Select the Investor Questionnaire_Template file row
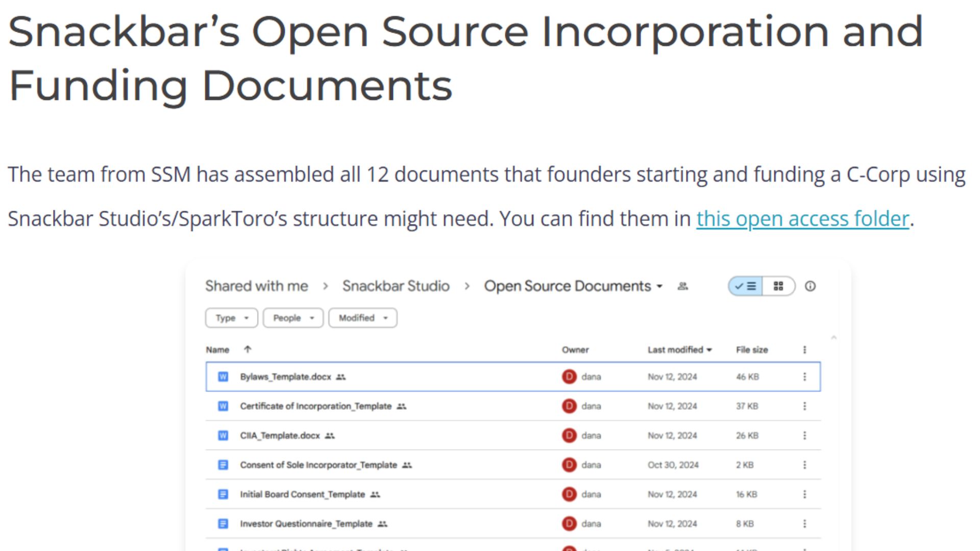This screenshot has height=551, width=980. (306, 524)
